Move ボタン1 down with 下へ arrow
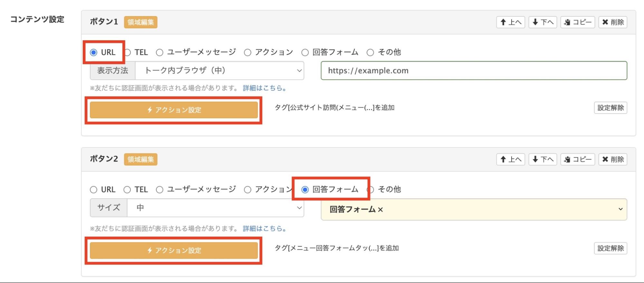644x283 pixels. click(543, 22)
